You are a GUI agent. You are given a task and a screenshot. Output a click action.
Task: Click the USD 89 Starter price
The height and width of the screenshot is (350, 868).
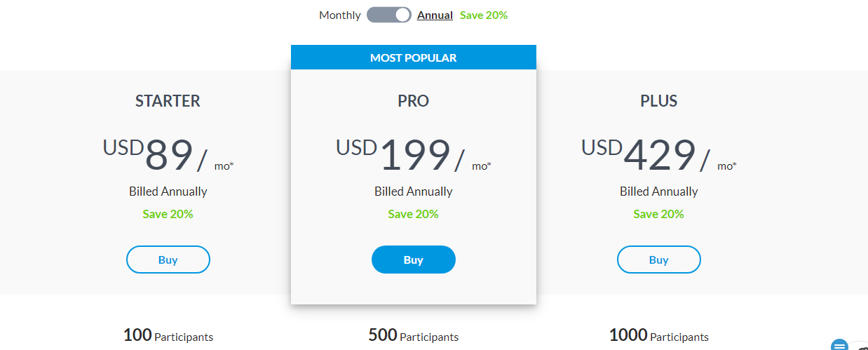[168, 156]
